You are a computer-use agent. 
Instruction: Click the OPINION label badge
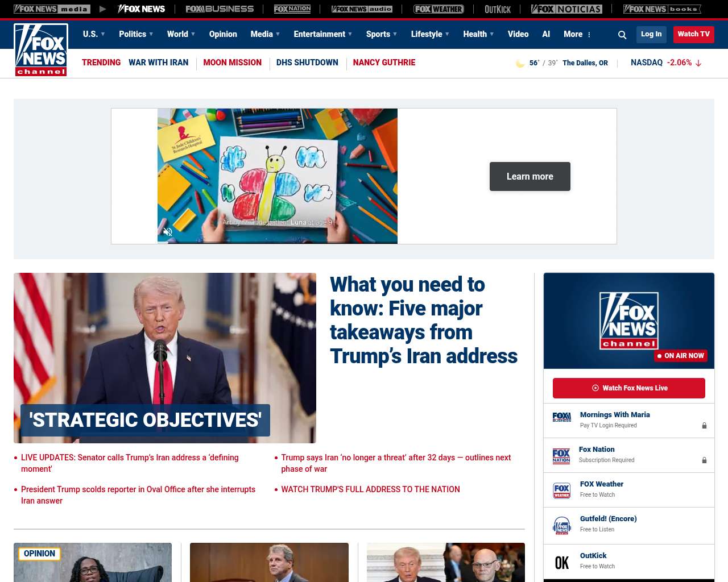[39, 554]
